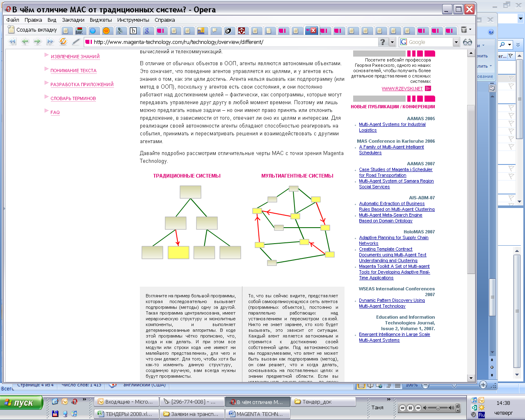Expand the address bar history dropdown
525x420 pixels.
pyautogui.click(x=392, y=42)
